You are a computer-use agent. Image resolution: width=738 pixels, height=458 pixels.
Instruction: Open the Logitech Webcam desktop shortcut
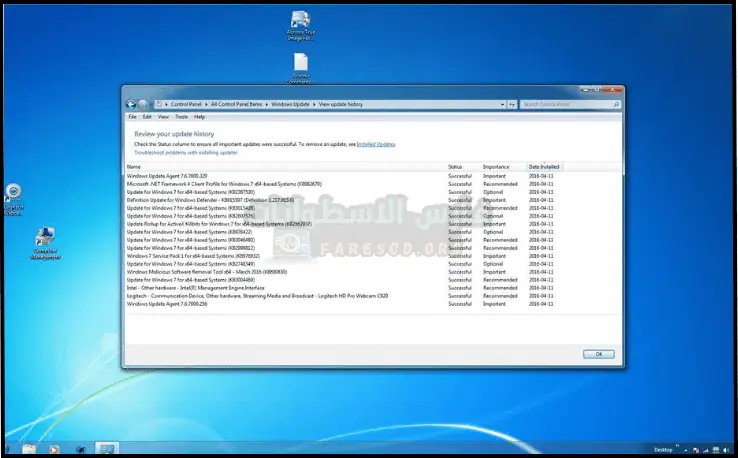point(14,196)
